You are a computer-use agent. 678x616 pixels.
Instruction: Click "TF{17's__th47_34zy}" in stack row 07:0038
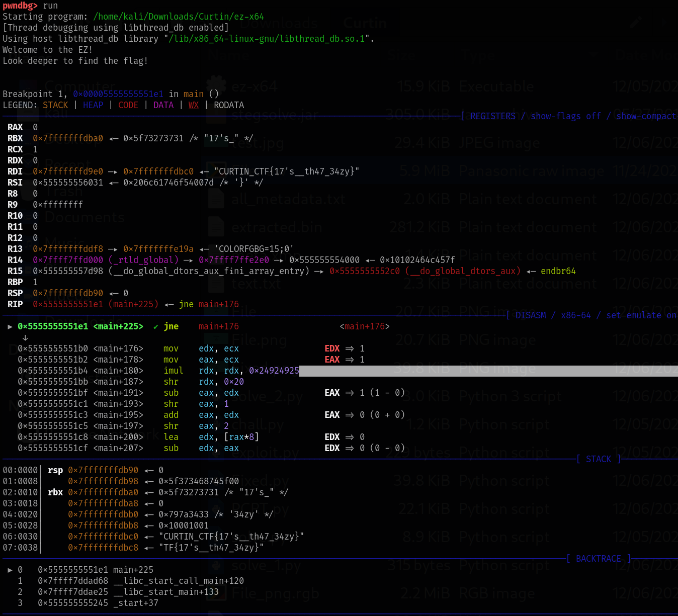(211, 548)
